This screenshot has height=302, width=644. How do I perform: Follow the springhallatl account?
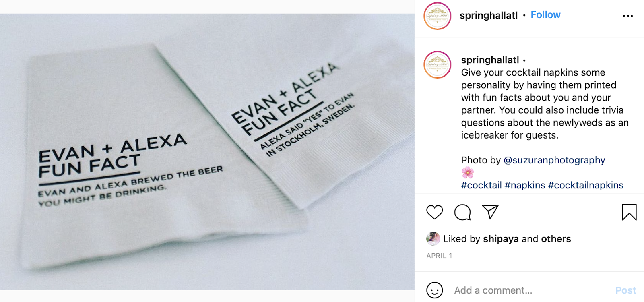(545, 15)
